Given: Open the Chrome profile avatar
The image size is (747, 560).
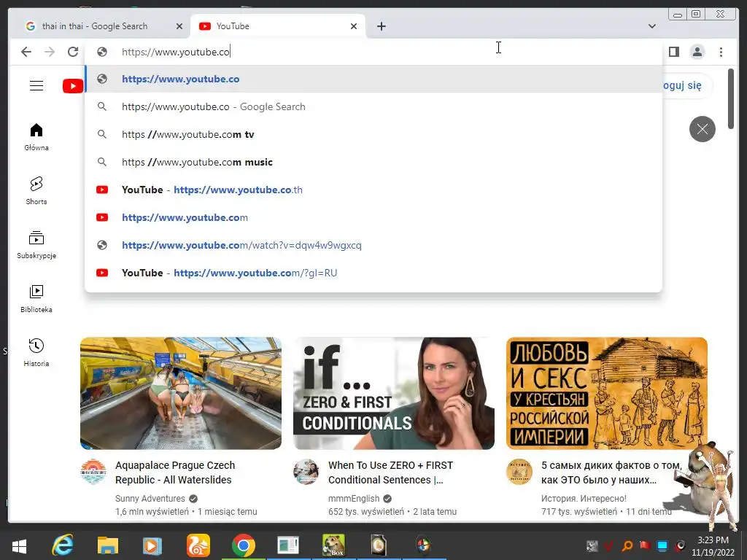Looking at the screenshot, I should (x=697, y=52).
